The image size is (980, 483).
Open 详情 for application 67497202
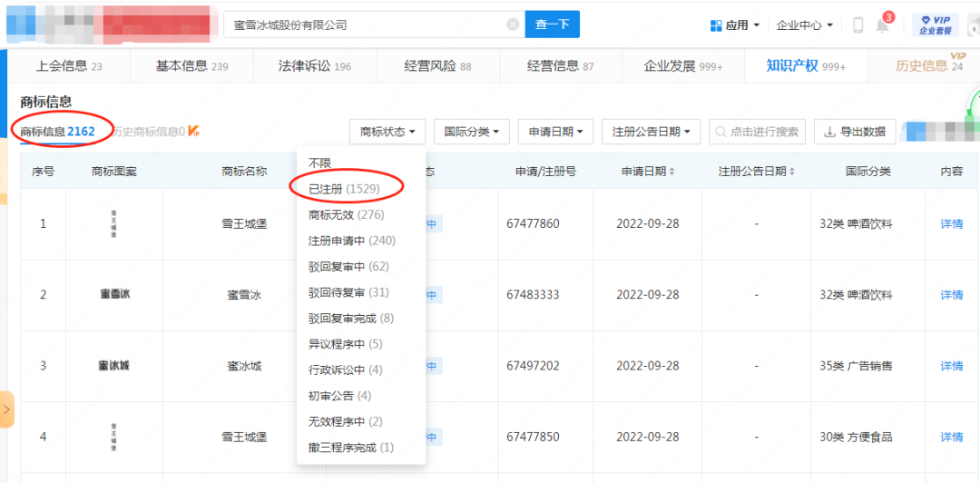pyautogui.click(x=951, y=366)
